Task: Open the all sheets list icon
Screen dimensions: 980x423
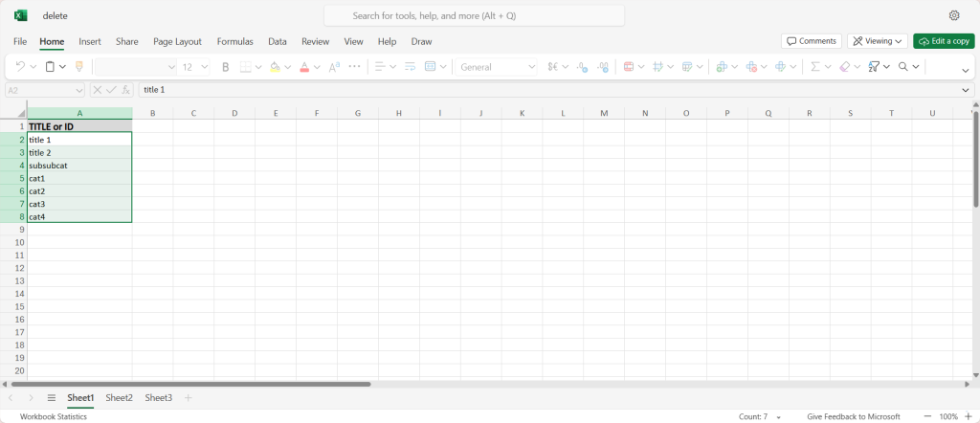Action: [x=52, y=397]
